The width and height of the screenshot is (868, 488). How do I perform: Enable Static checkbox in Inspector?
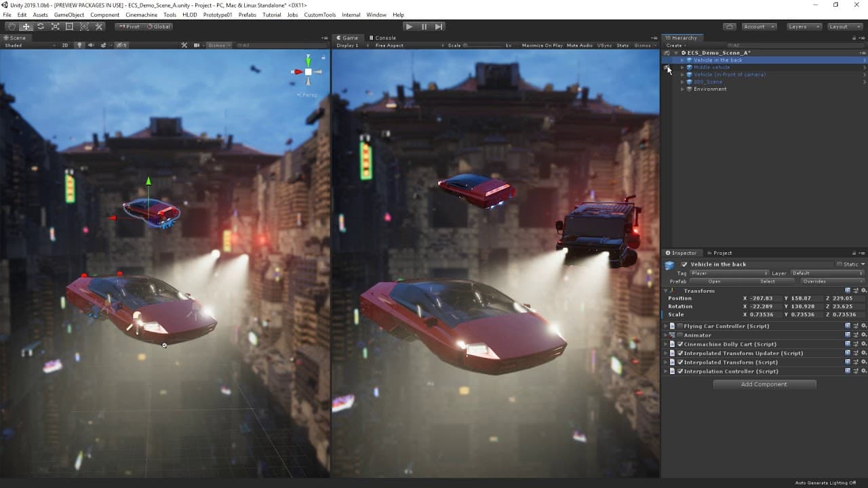(839, 264)
